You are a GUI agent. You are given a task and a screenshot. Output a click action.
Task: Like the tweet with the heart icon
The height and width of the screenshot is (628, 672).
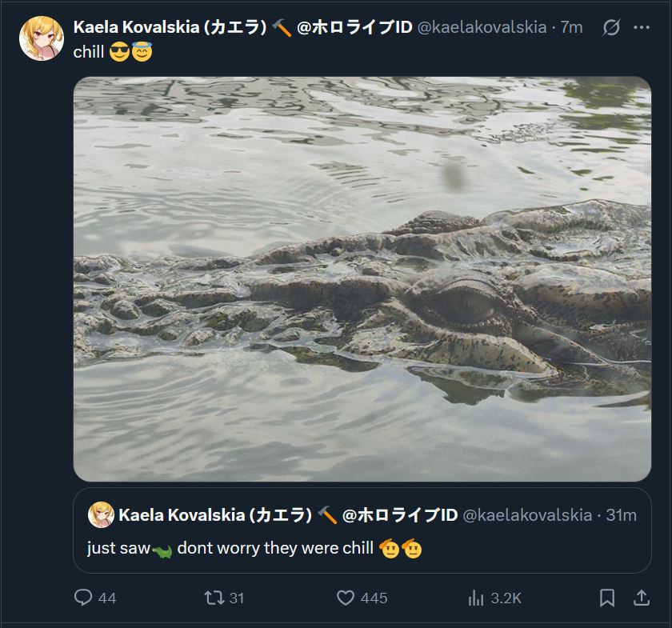(x=346, y=598)
